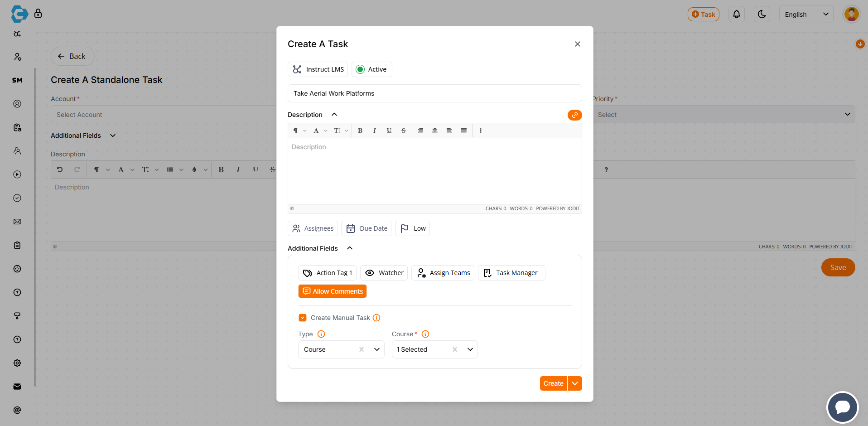Click the task title input field
The height and width of the screenshot is (426, 868).
434,93
